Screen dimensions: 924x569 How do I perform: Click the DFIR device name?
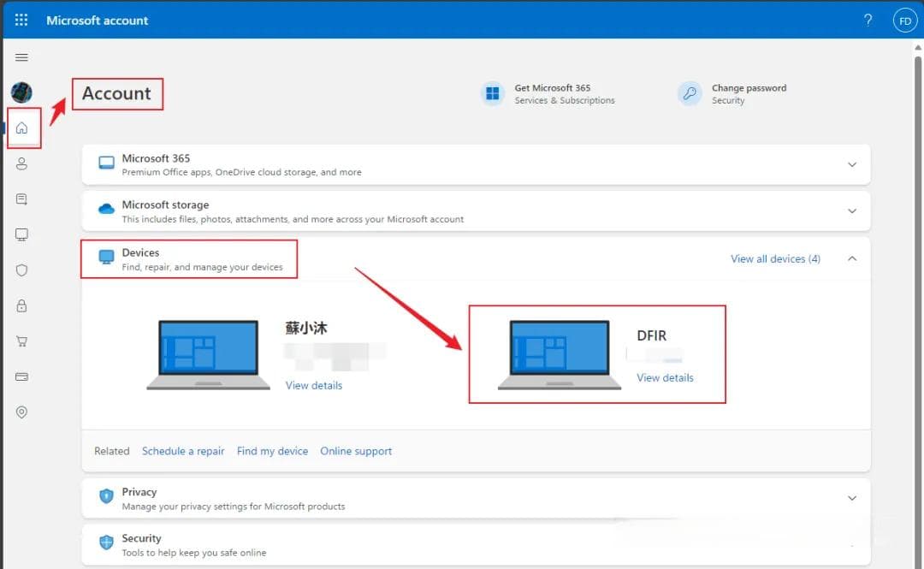coord(652,335)
